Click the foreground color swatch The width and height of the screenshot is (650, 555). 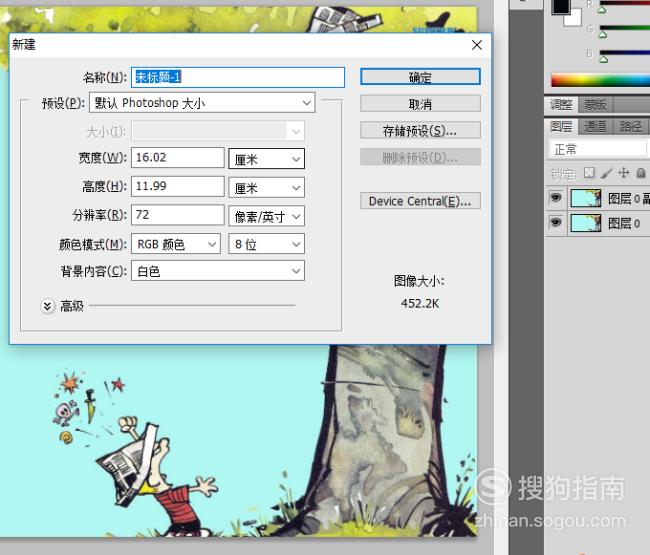[560, 5]
